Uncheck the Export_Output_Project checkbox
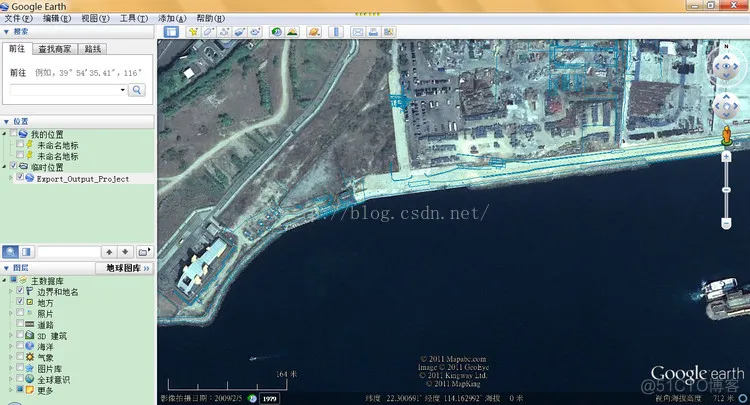 pos(20,177)
